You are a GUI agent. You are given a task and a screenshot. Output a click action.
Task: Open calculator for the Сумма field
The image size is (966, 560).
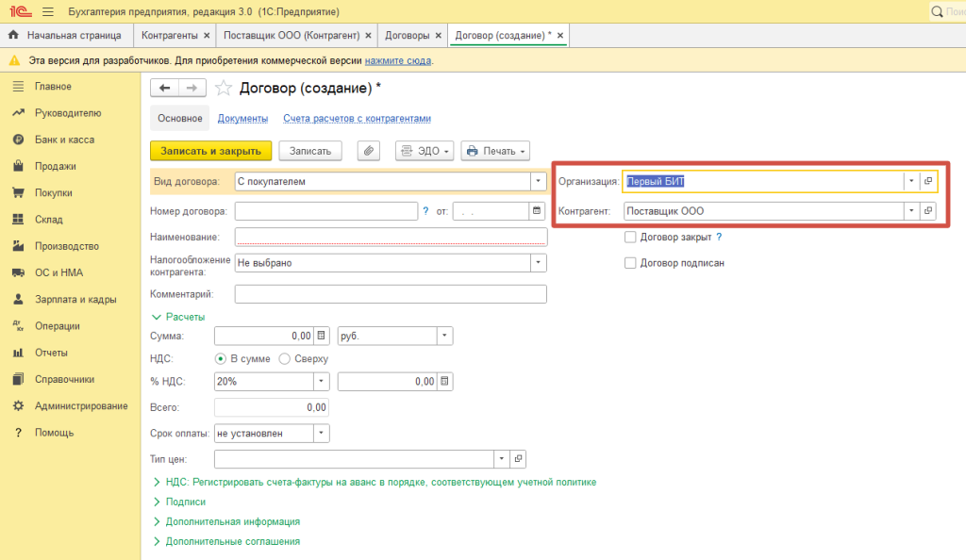tap(321, 336)
